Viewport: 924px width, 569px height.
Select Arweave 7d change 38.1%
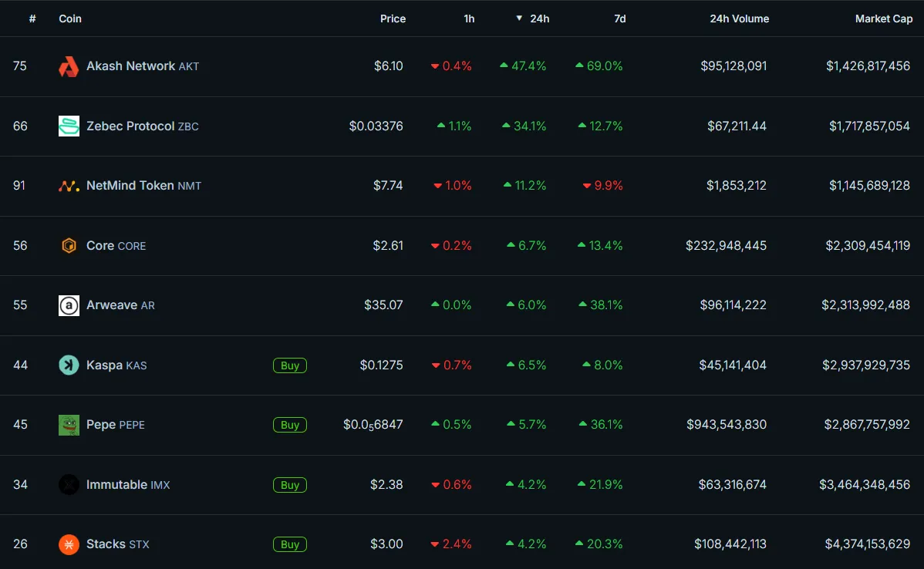click(x=601, y=305)
